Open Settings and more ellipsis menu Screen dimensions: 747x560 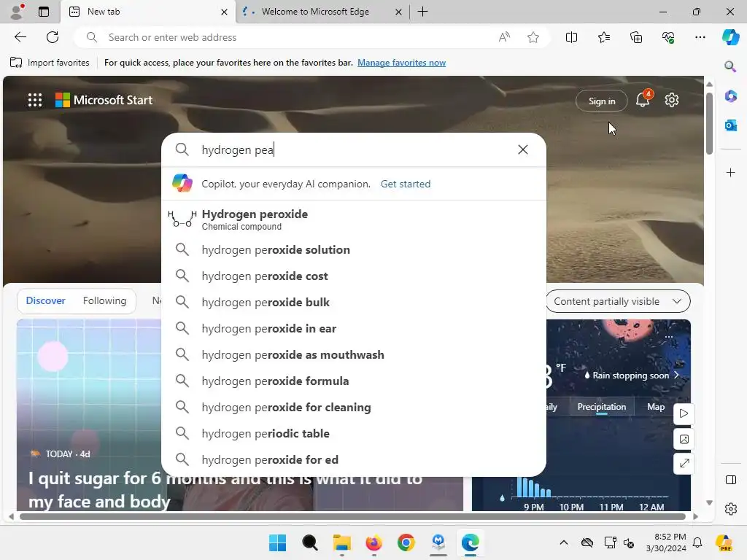pyautogui.click(x=700, y=37)
